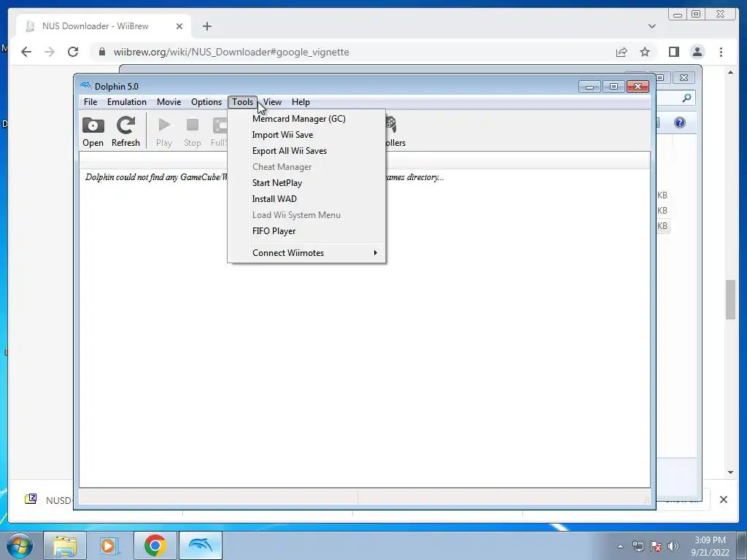This screenshot has width=747, height=560.
Task: Click the disabled Load Wii System Menu entry
Action: pyautogui.click(x=306, y=215)
